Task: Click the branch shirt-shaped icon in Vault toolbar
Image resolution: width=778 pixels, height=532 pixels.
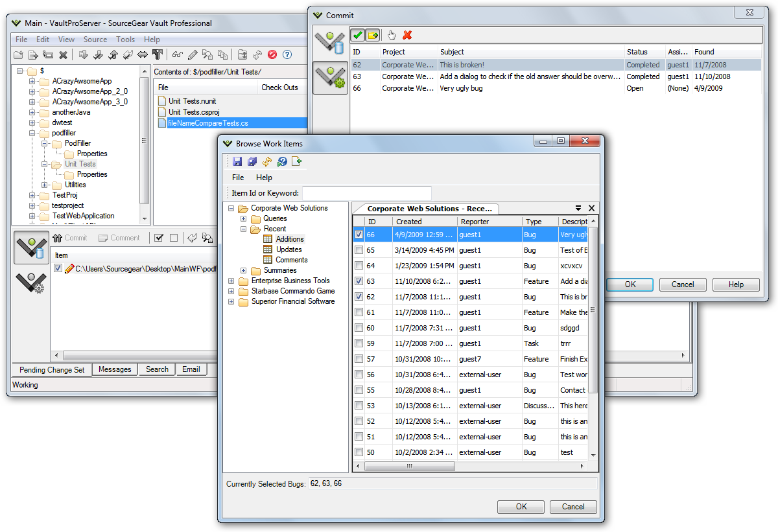Action: tap(157, 55)
